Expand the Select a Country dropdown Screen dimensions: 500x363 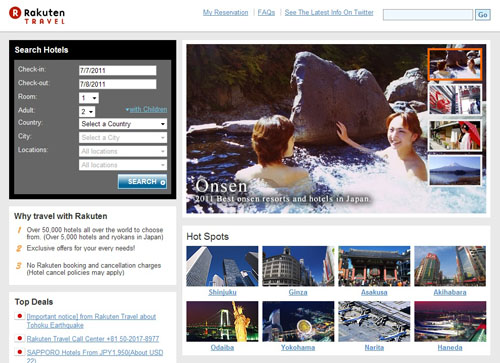tap(123, 124)
